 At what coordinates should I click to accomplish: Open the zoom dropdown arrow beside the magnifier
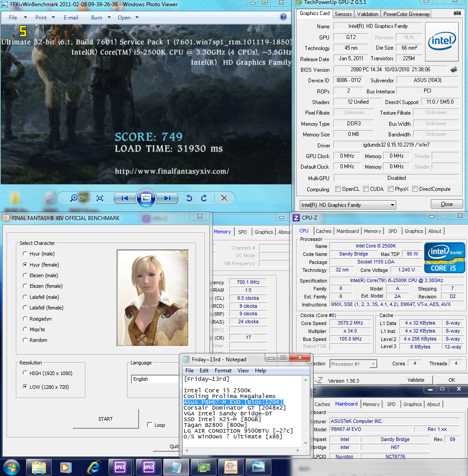pos(81,198)
